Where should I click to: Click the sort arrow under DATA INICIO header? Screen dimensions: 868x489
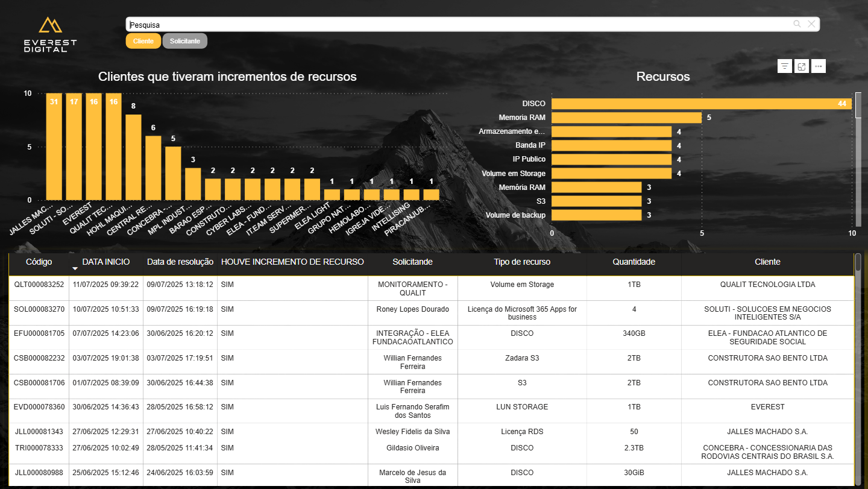[x=75, y=268]
